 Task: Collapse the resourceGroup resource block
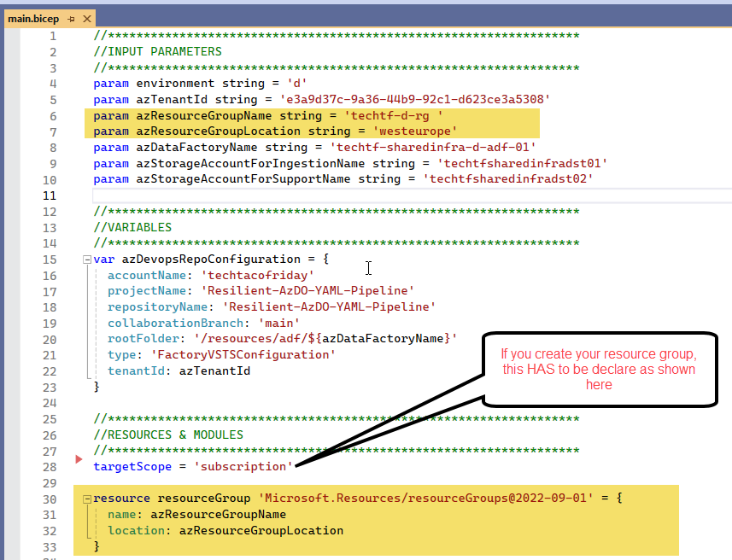point(87,499)
